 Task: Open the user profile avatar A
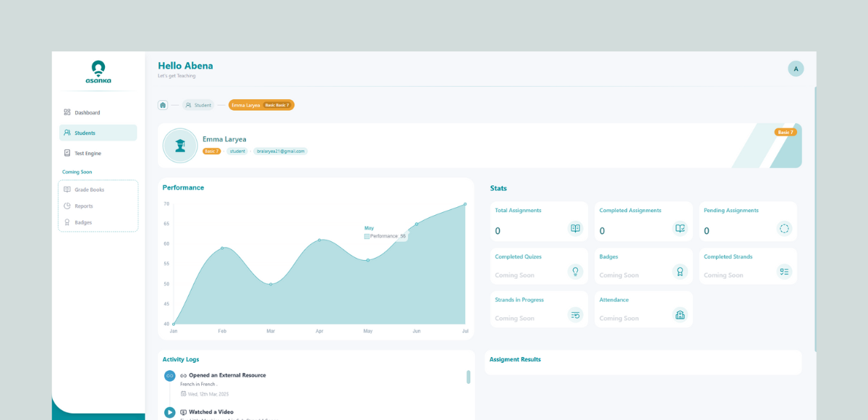(796, 69)
